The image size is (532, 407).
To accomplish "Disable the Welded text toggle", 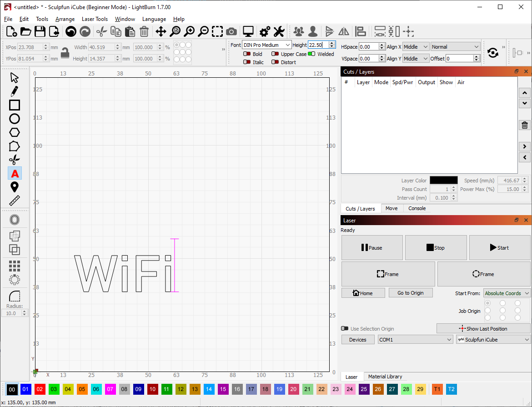I will point(311,54).
